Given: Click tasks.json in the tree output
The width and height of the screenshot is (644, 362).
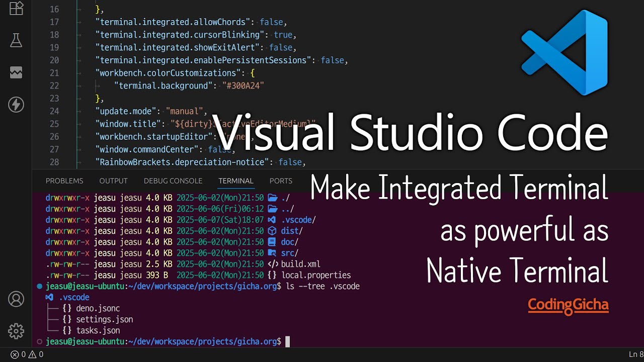Looking at the screenshot, I should click(98, 330).
